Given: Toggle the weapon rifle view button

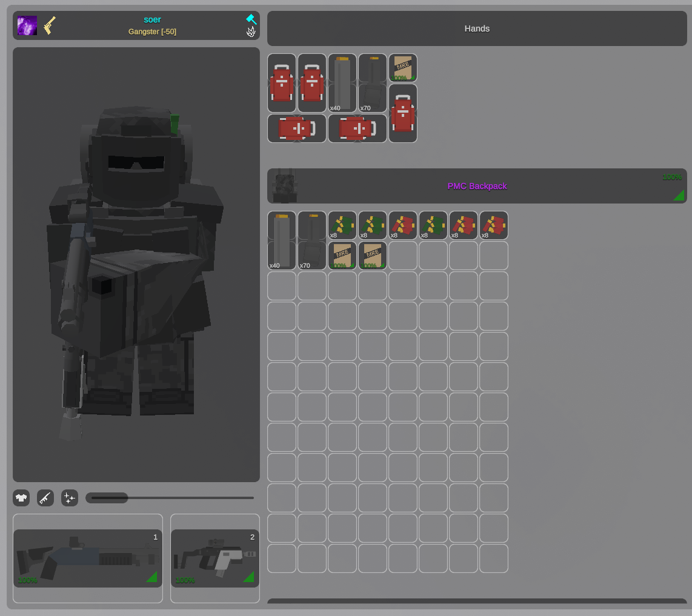Looking at the screenshot, I should point(45,498).
